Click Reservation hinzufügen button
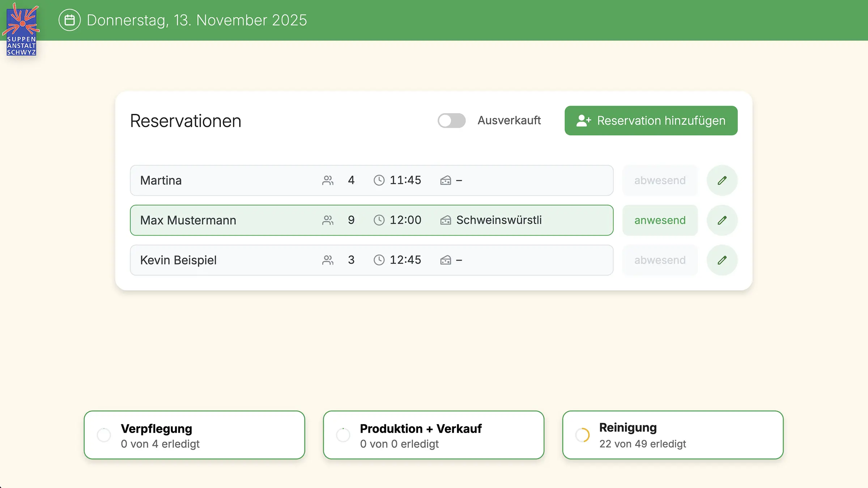 click(651, 120)
